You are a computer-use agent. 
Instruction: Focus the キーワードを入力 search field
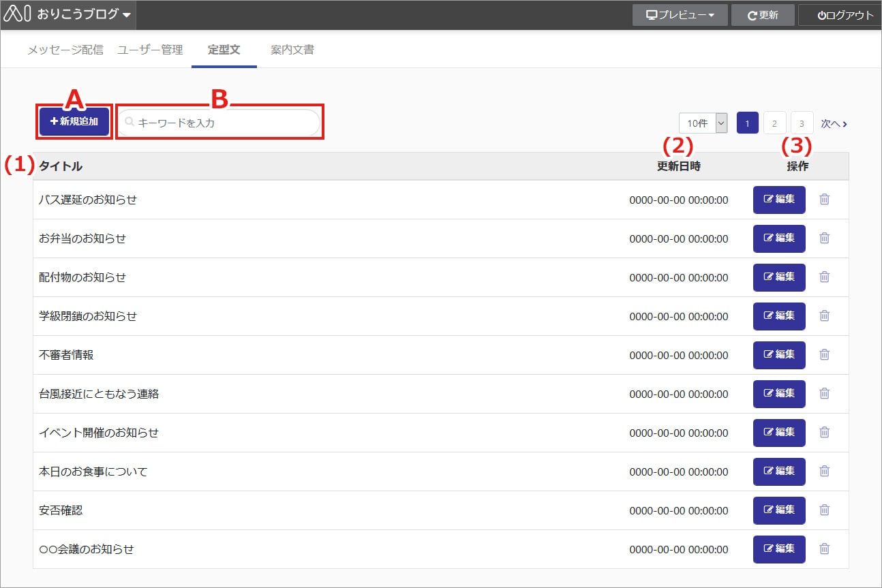click(x=219, y=123)
